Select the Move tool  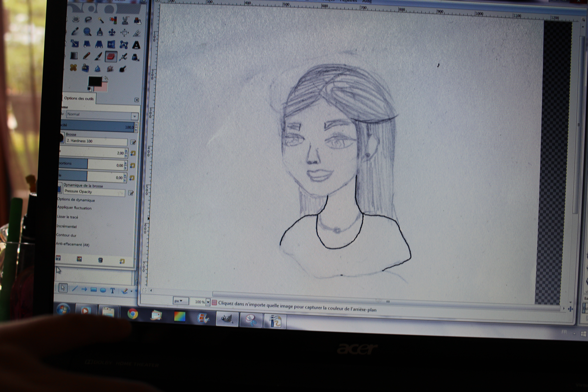(112, 32)
